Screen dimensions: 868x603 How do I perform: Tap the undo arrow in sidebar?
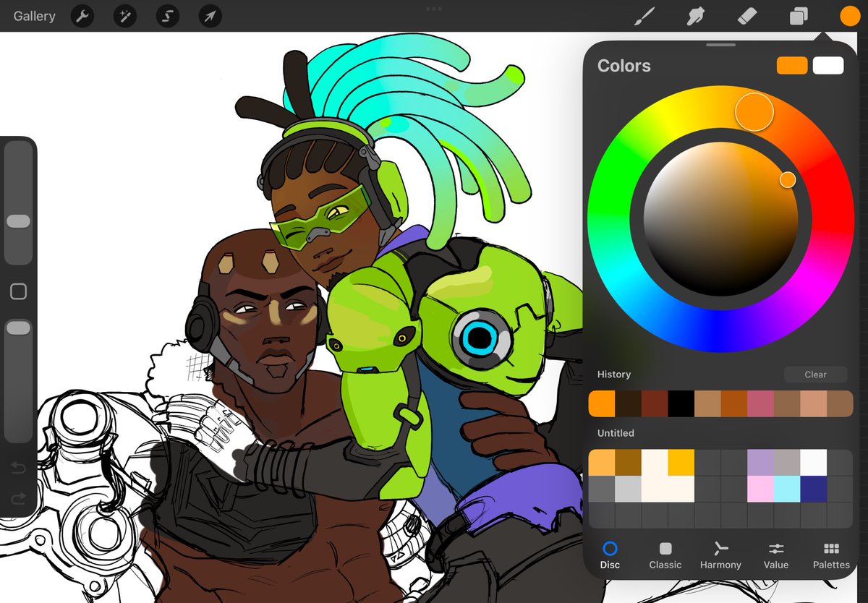tap(18, 468)
